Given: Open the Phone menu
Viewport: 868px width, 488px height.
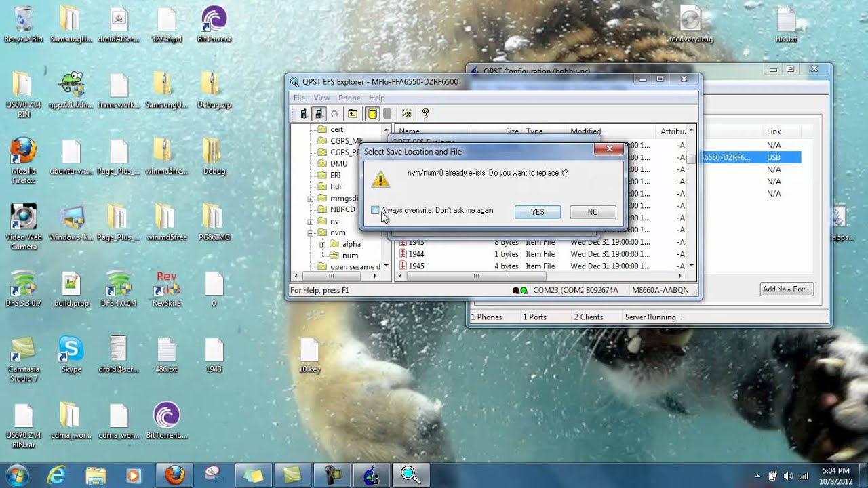Looking at the screenshot, I should click(x=349, y=98).
